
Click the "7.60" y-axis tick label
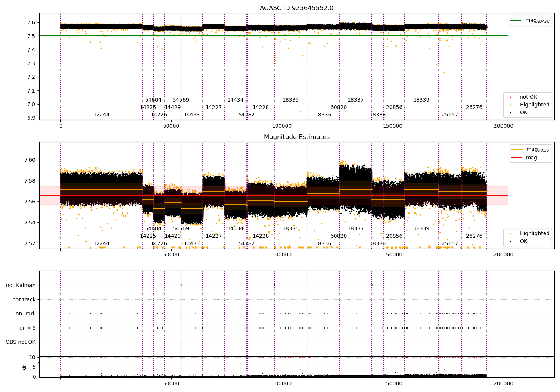coord(30,160)
